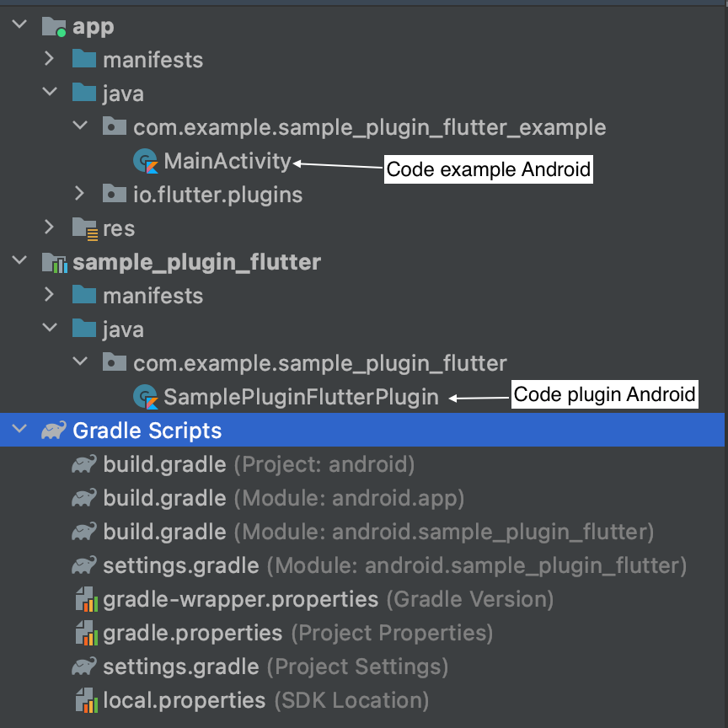This screenshot has height=728, width=728.
Task: Expand the io.flutter.plugins package
Action: (x=79, y=195)
